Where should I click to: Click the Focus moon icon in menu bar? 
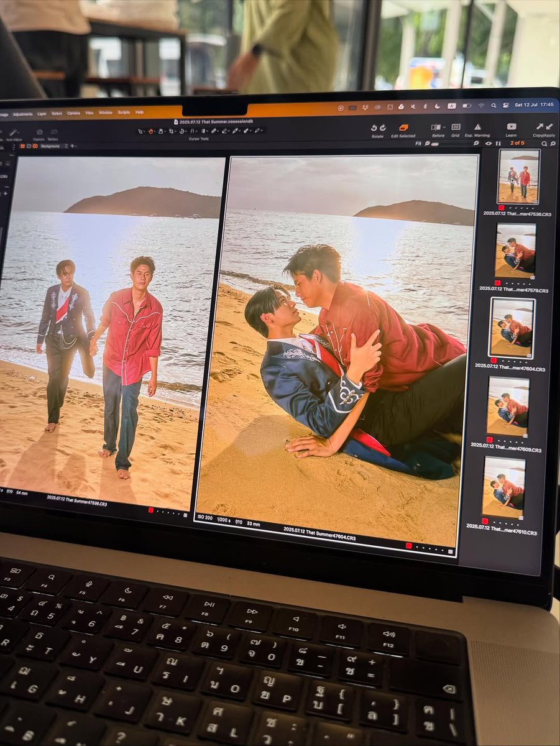(x=438, y=106)
